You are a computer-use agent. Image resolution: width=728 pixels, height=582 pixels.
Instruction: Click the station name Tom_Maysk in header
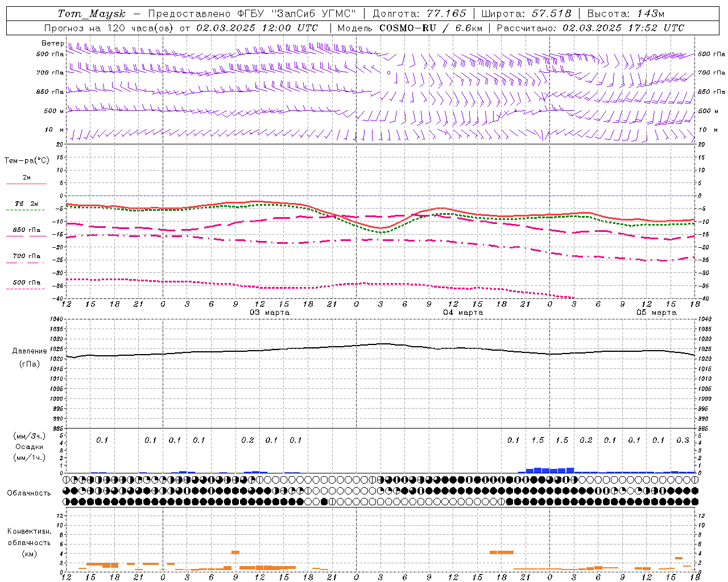point(91,14)
